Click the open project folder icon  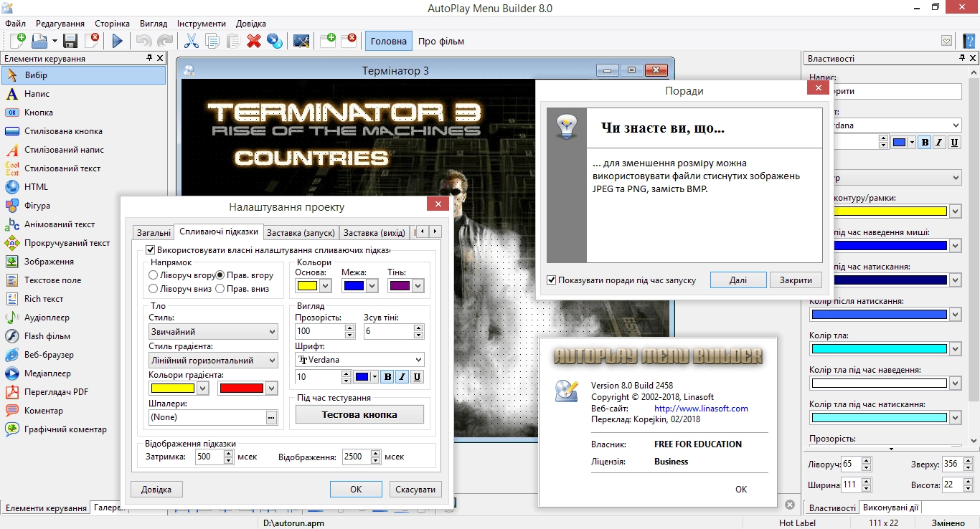pos(38,41)
